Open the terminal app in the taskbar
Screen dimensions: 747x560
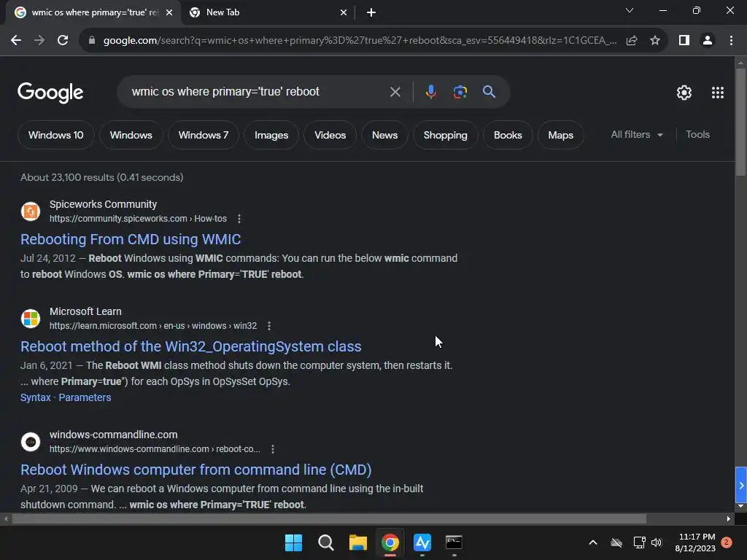454,542
